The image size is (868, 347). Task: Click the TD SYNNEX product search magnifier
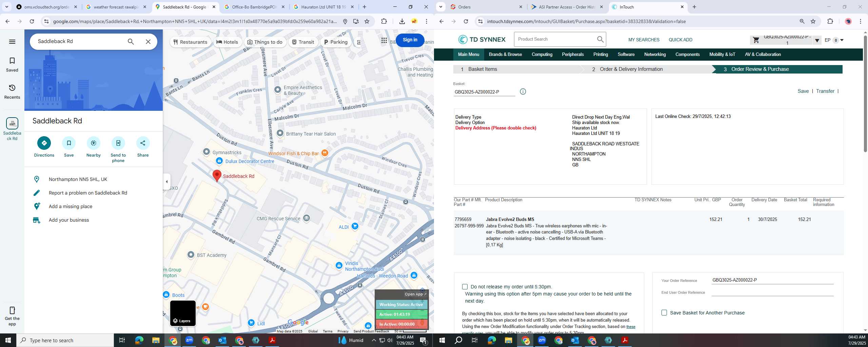click(x=600, y=39)
